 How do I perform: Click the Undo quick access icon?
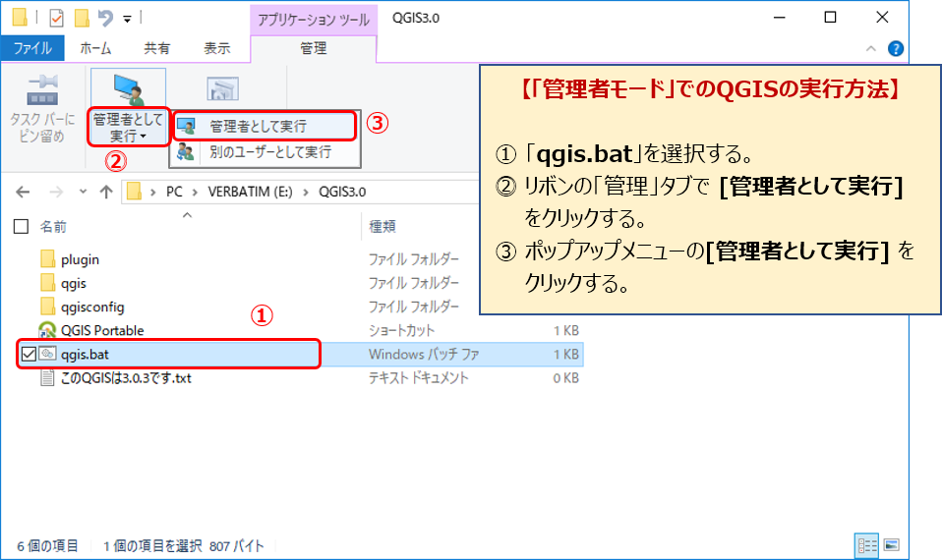(x=105, y=18)
